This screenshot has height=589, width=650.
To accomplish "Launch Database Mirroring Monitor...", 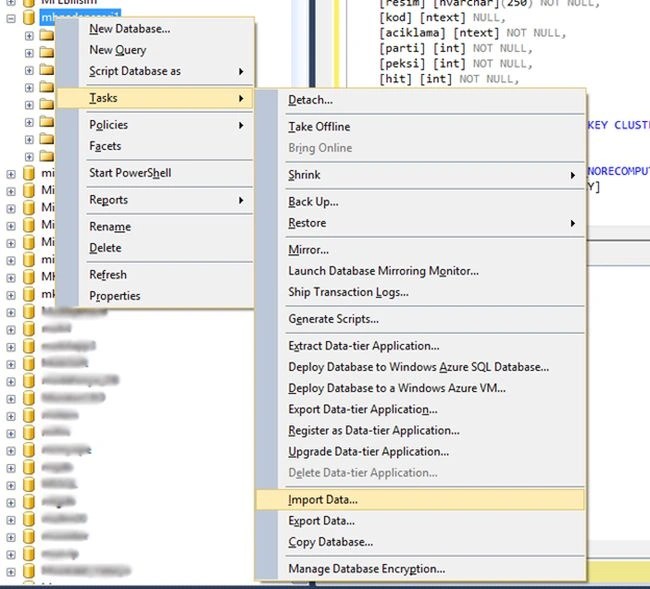I will tap(420, 271).
